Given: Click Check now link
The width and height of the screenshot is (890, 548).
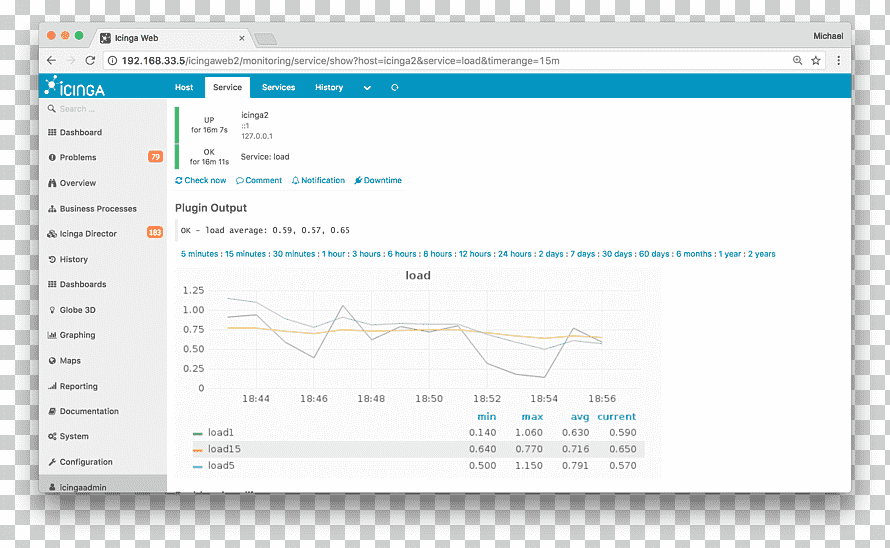Looking at the screenshot, I should pyautogui.click(x=200, y=180).
